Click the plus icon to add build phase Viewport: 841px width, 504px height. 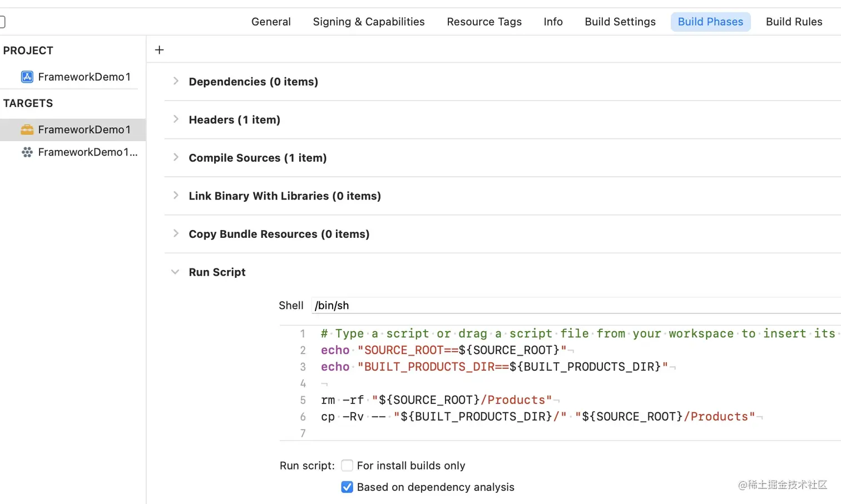click(159, 50)
